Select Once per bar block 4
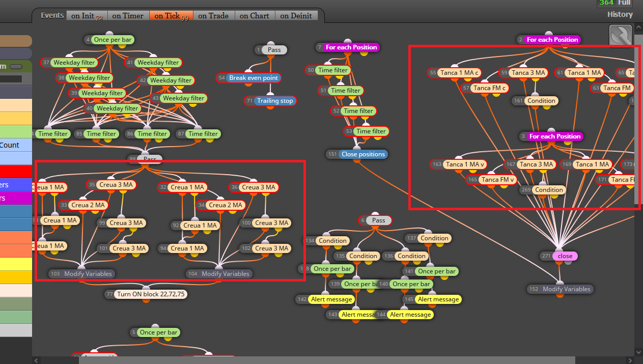The image size is (643, 364). tap(109, 40)
